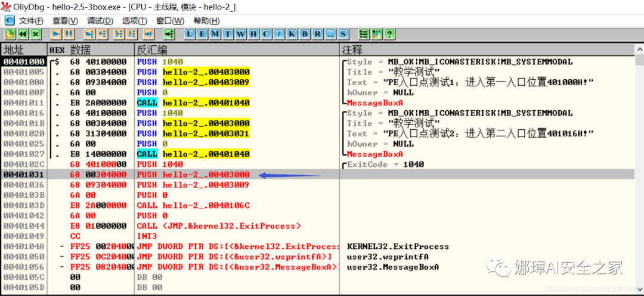Screen dimensions: 644x296
Task: Open the Log window with L button
Action: click(x=190, y=34)
